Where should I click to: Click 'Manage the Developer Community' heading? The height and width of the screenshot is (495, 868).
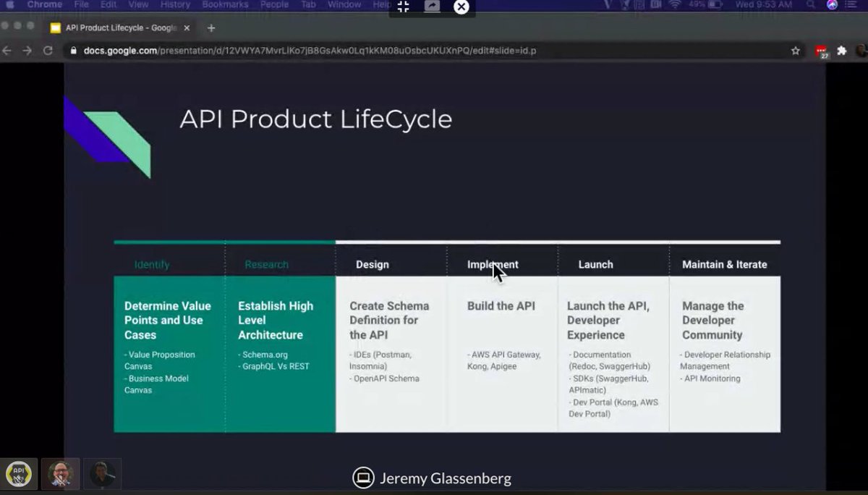click(713, 321)
